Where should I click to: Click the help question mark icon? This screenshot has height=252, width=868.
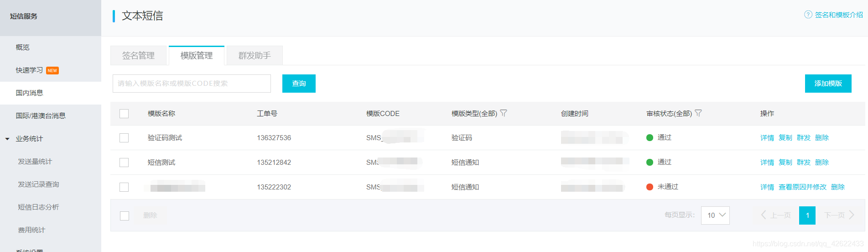[x=808, y=15]
